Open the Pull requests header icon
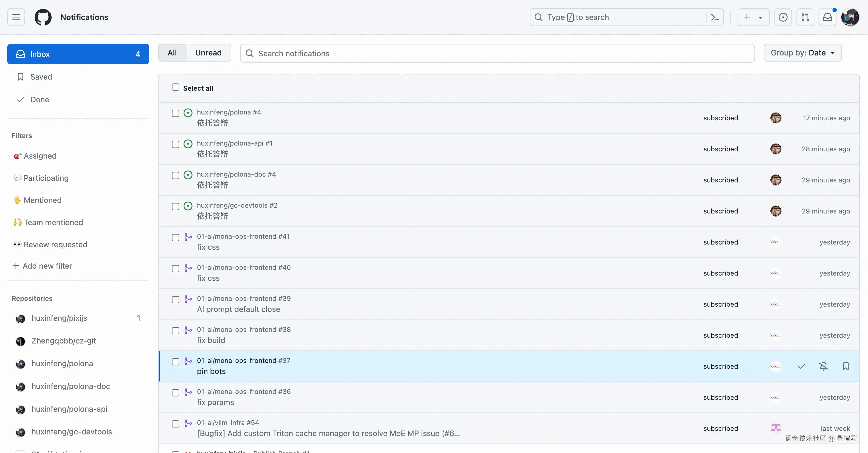 click(805, 17)
